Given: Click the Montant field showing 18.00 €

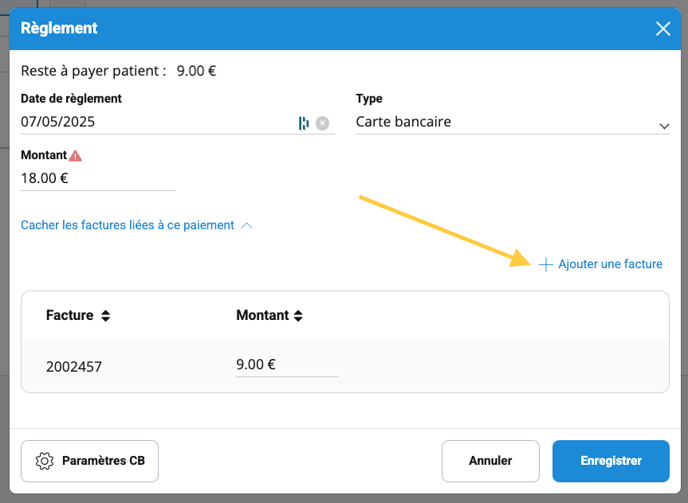Looking at the screenshot, I should pyautogui.click(x=97, y=178).
